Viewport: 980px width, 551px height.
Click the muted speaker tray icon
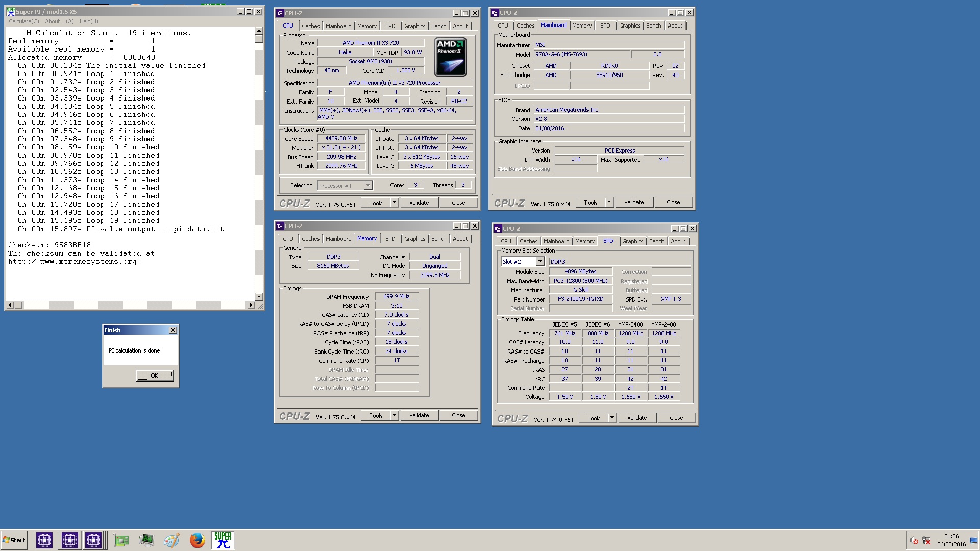[x=914, y=540]
